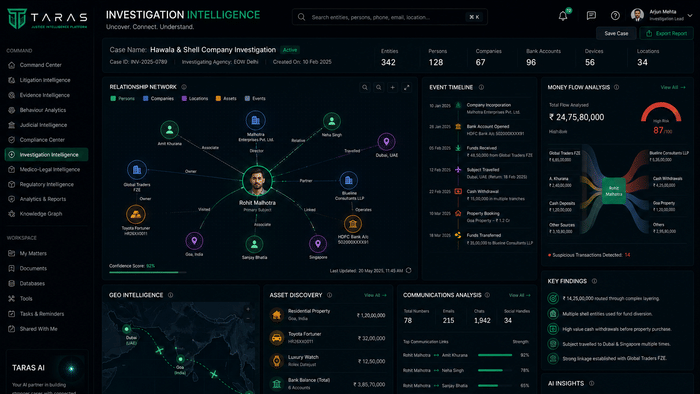Select the Dubai, UAE location node

386,142
